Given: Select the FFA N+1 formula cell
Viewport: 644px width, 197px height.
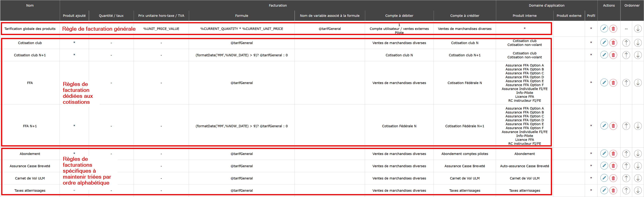Looking at the screenshot, I should tap(242, 126).
